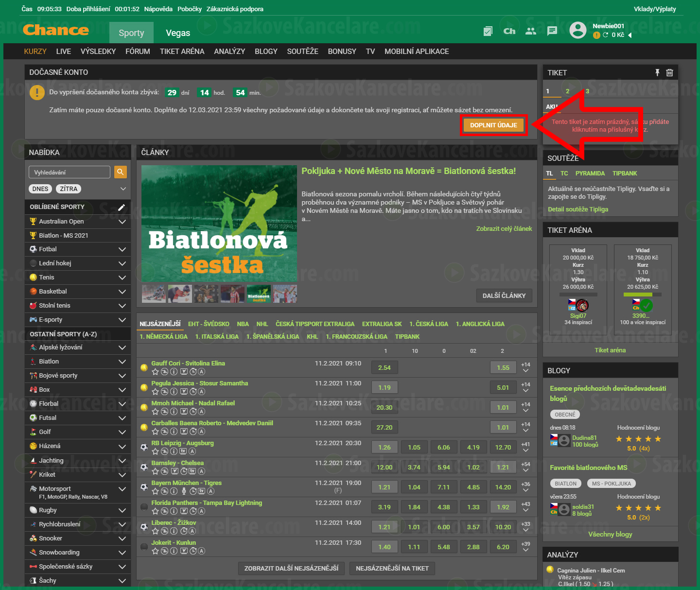
Task: Expand date filter chevron next to ZÍTRA
Action: click(x=123, y=189)
